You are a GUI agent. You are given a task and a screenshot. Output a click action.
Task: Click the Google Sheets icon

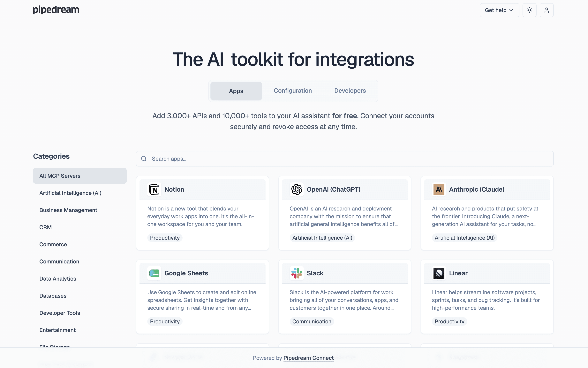(x=154, y=273)
